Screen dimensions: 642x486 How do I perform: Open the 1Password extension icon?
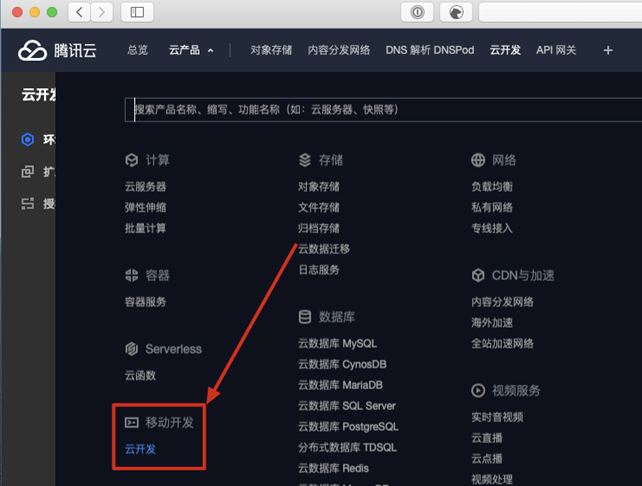coord(417,12)
